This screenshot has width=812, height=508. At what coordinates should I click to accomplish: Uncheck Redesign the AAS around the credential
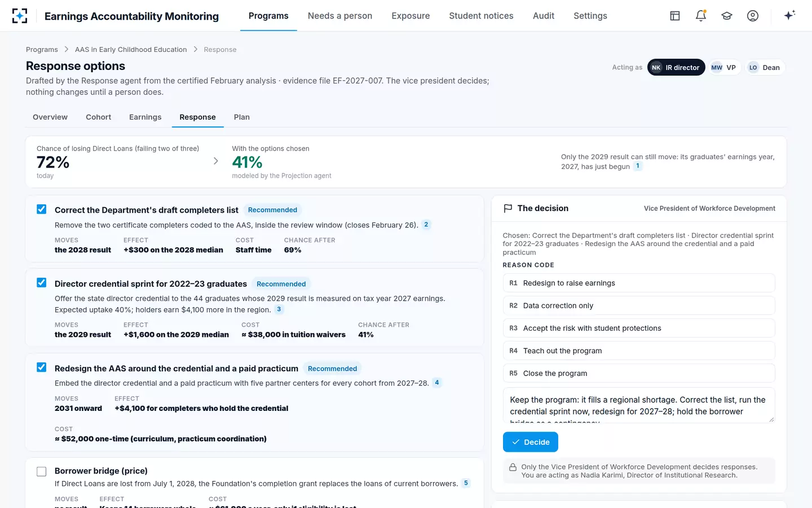tap(42, 367)
